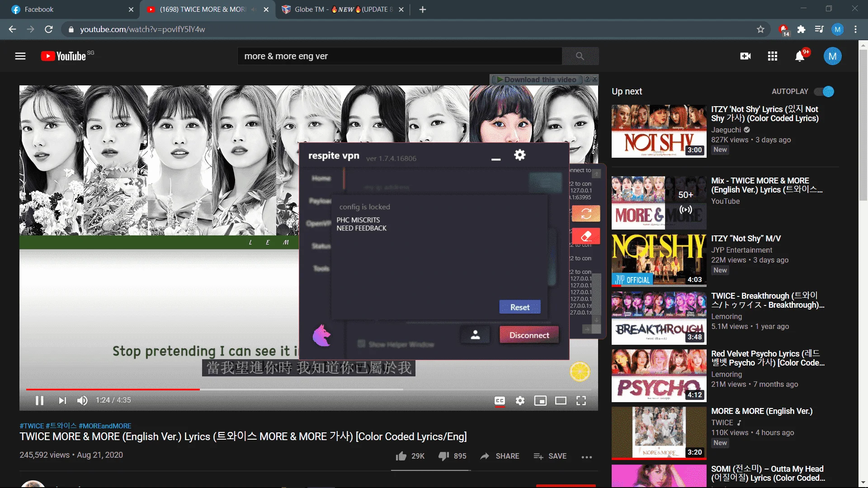Toggle the Autoplay switch
Viewport: 868px width, 488px height.
(824, 91)
